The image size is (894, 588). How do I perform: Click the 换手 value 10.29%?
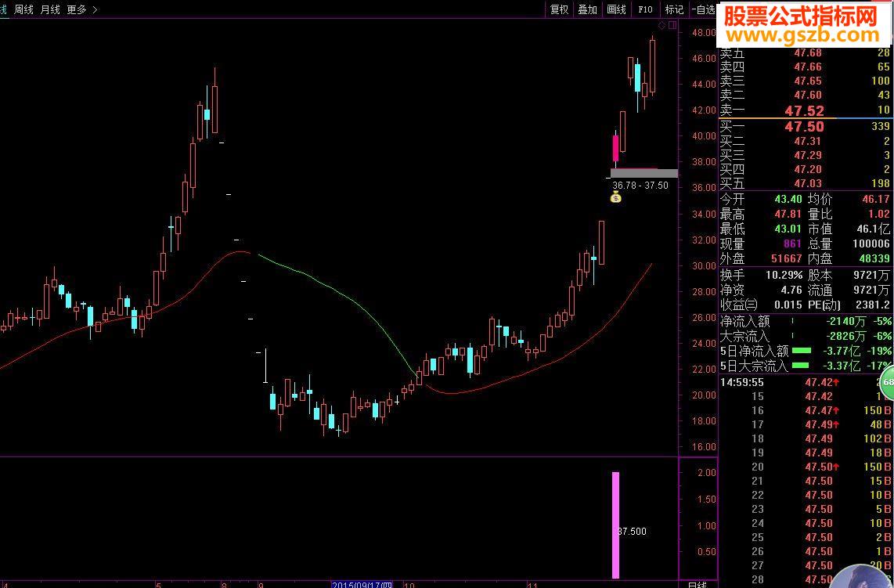[x=784, y=275]
